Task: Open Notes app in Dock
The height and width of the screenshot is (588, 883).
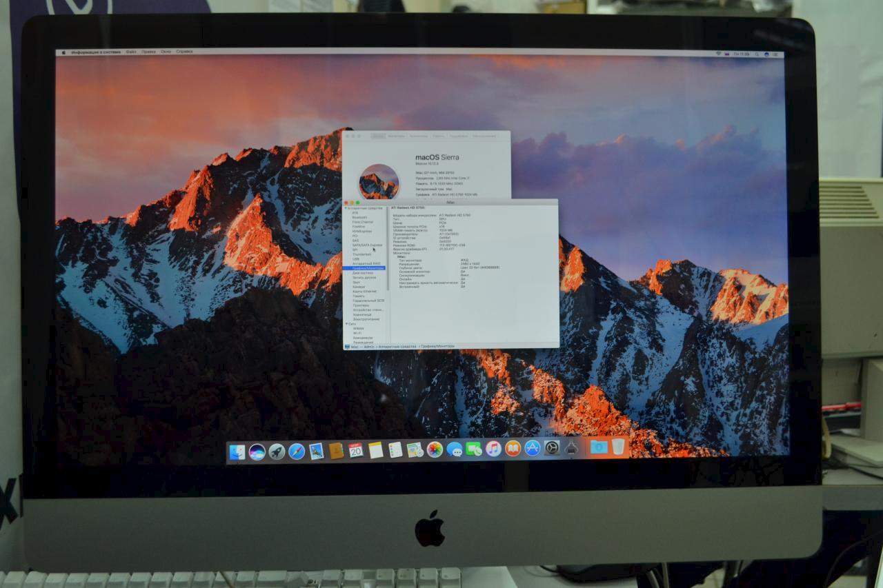Action: click(375, 451)
